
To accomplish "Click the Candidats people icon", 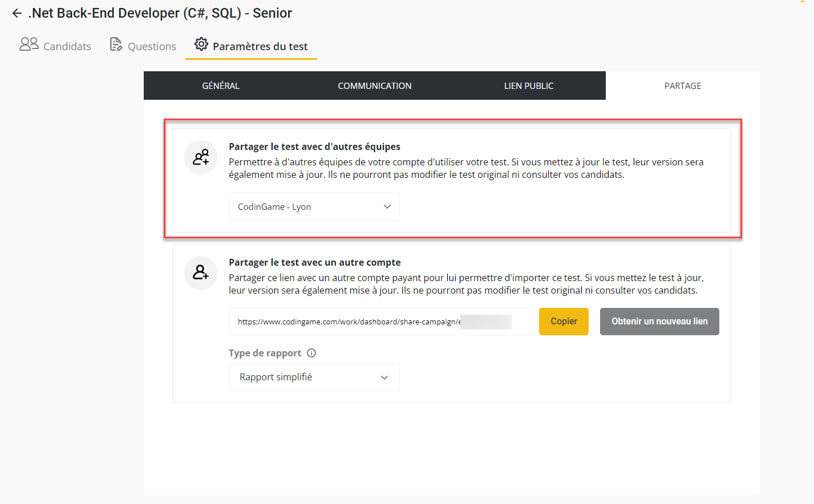I will (29, 44).
